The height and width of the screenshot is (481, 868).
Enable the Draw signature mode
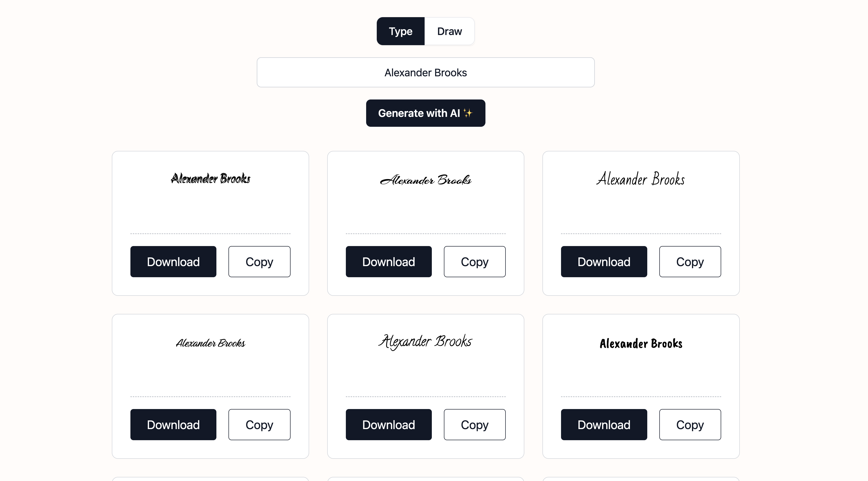pos(450,31)
